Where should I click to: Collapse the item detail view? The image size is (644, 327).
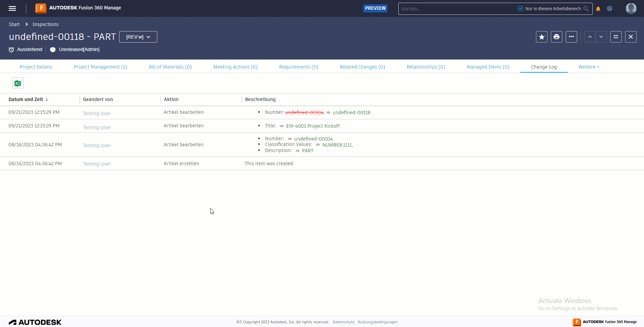click(616, 37)
